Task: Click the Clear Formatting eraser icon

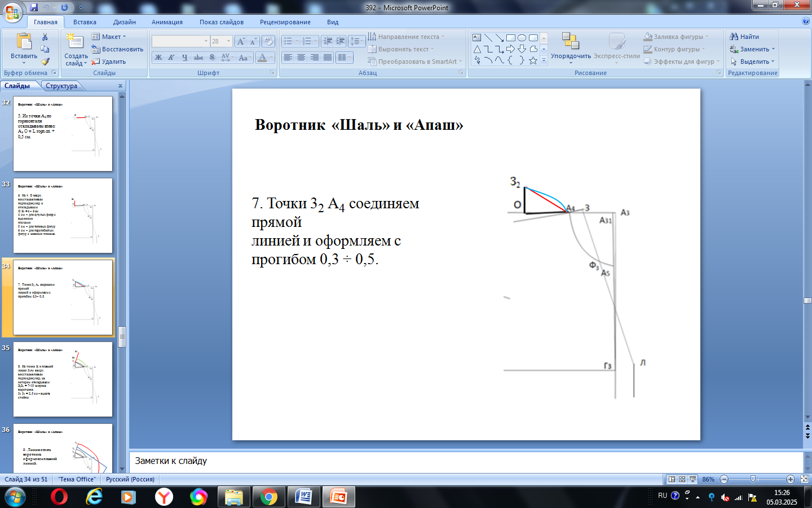Action: point(269,41)
